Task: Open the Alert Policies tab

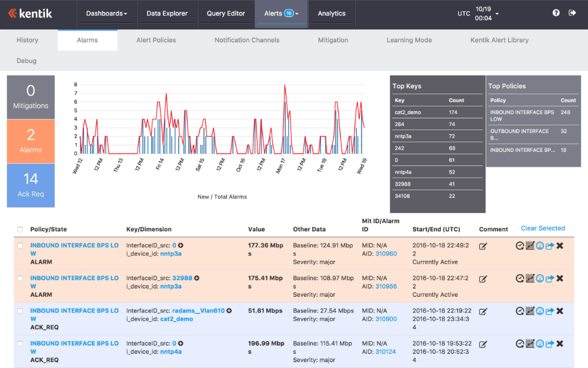Action: 156,40
